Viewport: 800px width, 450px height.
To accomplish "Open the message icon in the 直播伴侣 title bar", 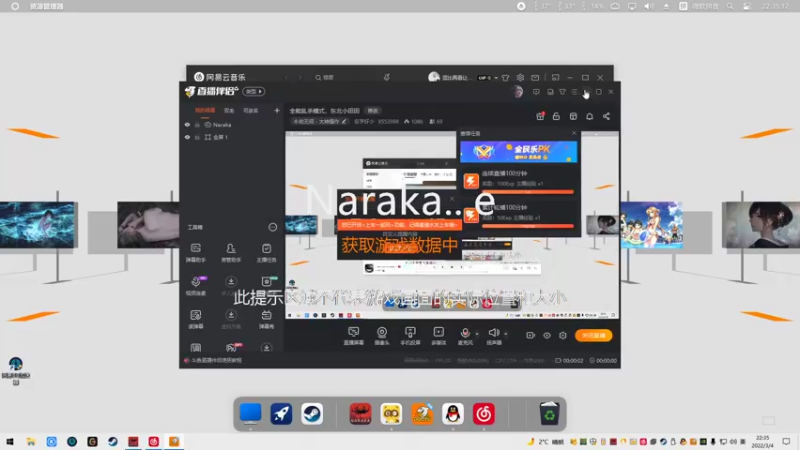I will pos(536,92).
